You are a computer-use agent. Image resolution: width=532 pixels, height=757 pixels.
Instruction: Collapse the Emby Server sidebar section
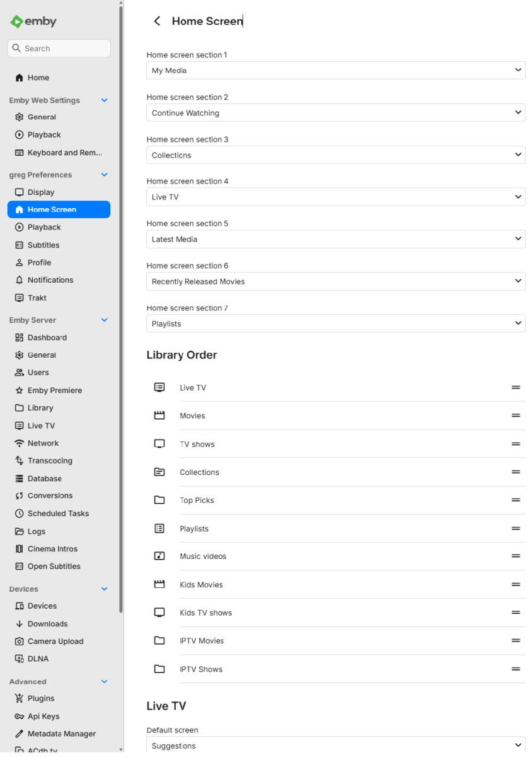[105, 320]
